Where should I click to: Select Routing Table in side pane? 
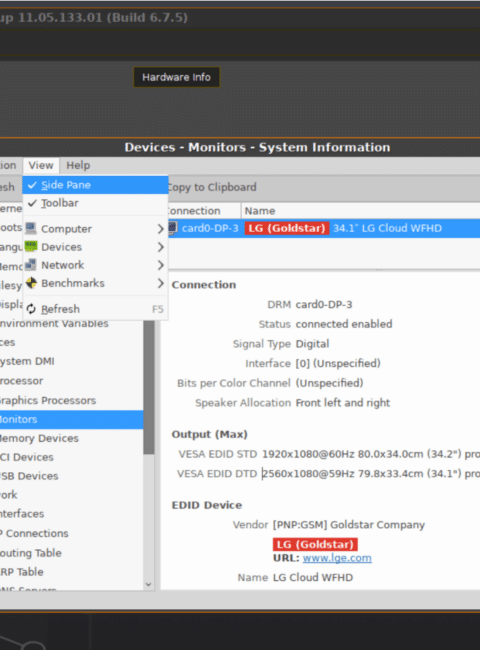(x=71, y=553)
